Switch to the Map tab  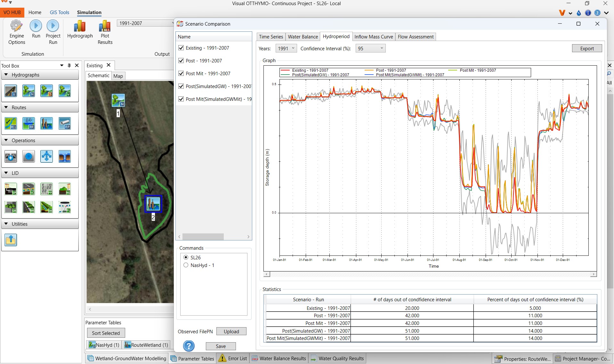tap(118, 76)
